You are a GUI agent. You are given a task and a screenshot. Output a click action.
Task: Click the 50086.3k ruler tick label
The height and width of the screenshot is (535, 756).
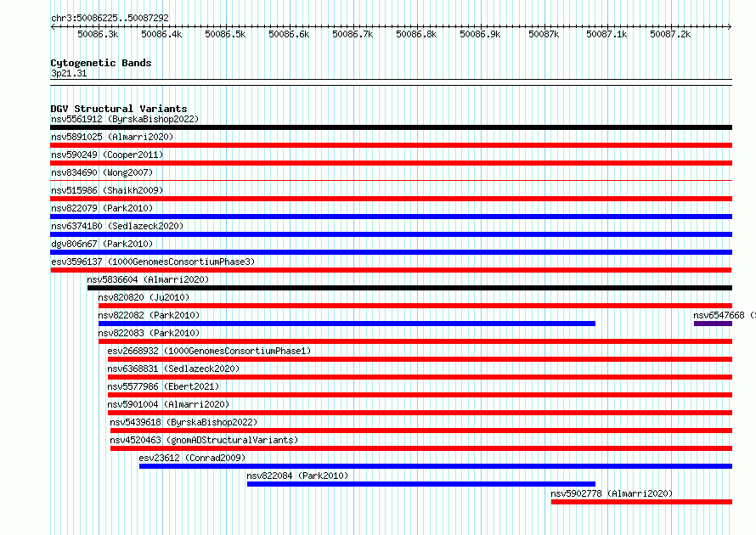pos(98,34)
